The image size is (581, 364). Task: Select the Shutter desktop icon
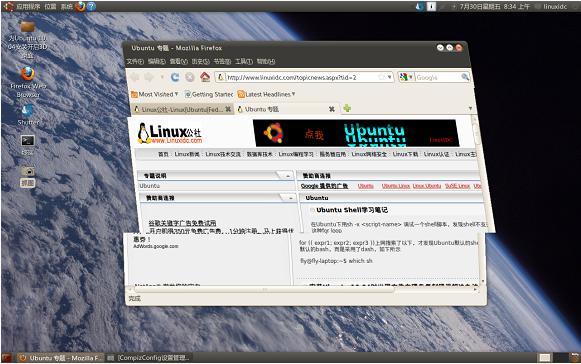28,110
